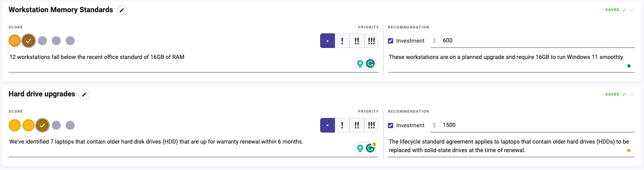
Task: Click Grammarly icon with 3 suggestions badge
Action: [x=370, y=148]
